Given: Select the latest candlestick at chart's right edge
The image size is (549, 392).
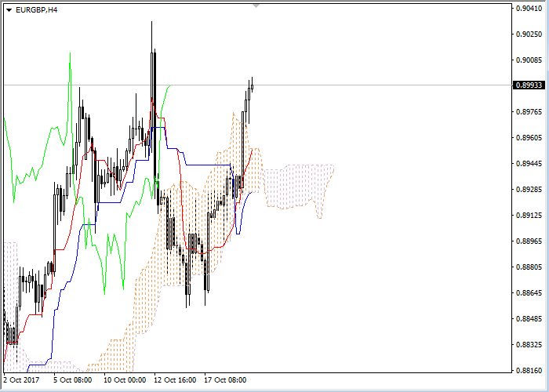Looking at the screenshot, I should (x=252, y=85).
